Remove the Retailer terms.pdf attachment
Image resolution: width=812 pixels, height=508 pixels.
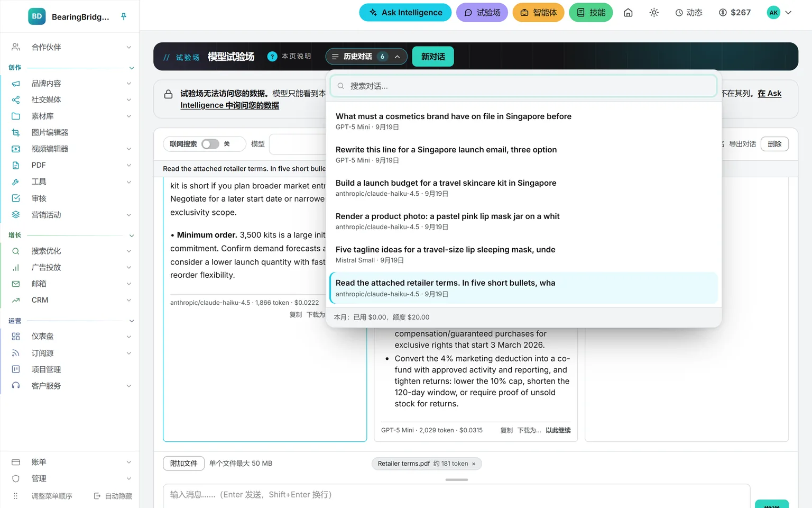[474, 464]
